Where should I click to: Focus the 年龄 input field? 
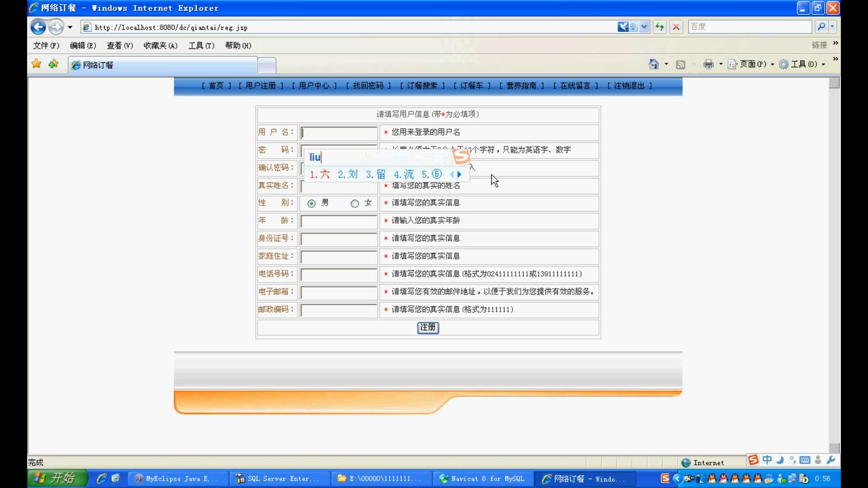tap(339, 221)
